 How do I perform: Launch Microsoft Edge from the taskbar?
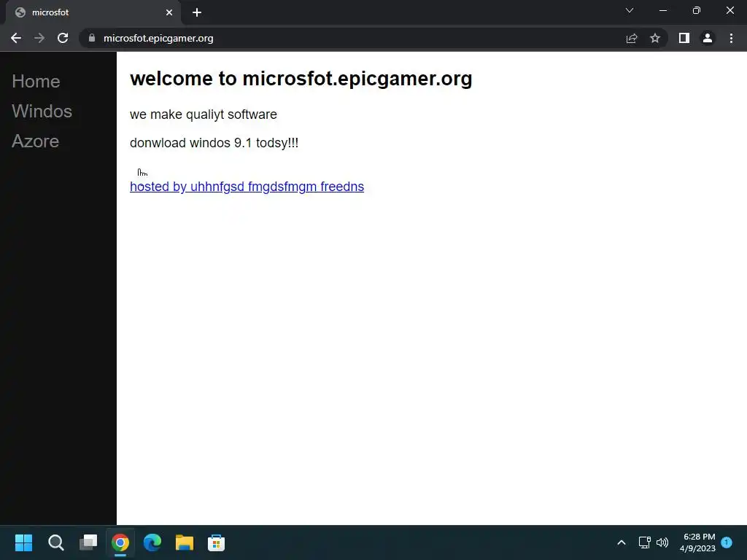coord(152,542)
